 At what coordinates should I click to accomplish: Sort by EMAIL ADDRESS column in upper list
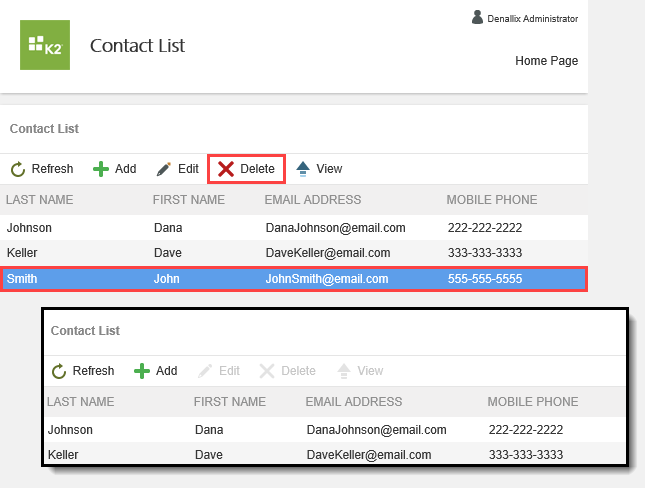click(313, 200)
